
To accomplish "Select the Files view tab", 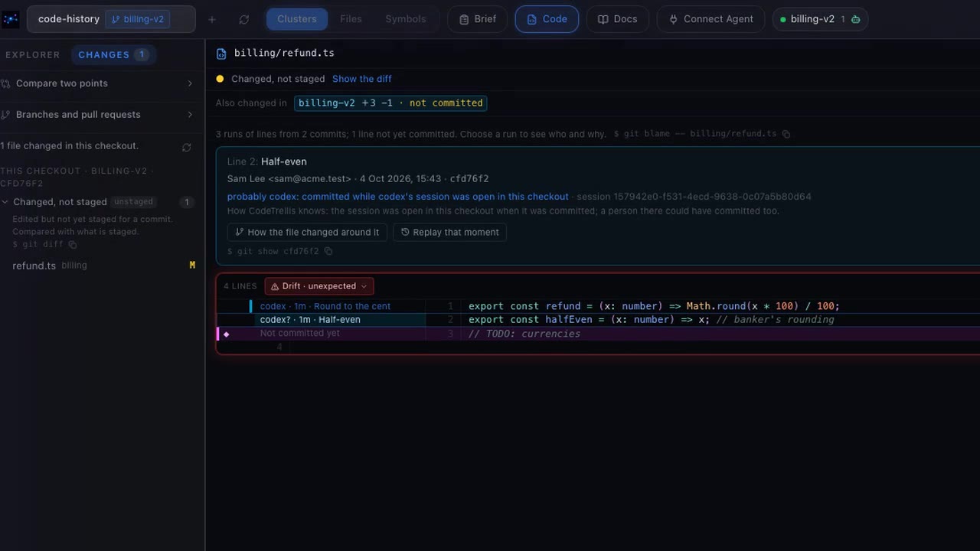I will 351,19.
